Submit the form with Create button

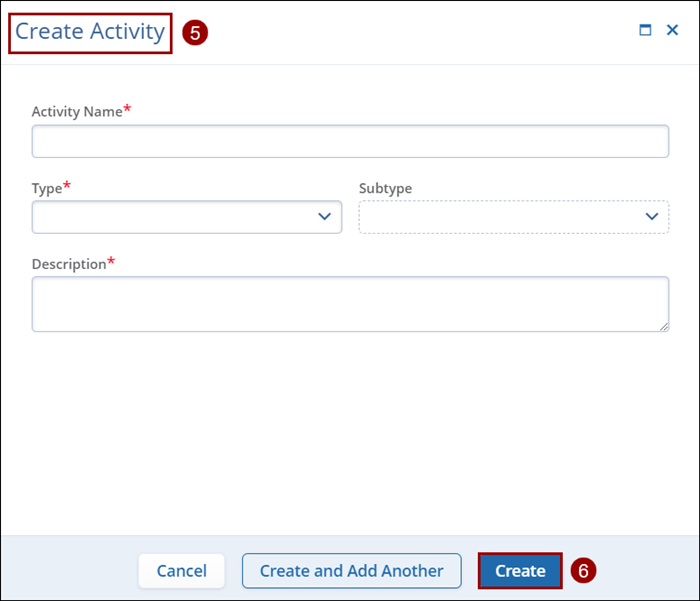(520, 571)
